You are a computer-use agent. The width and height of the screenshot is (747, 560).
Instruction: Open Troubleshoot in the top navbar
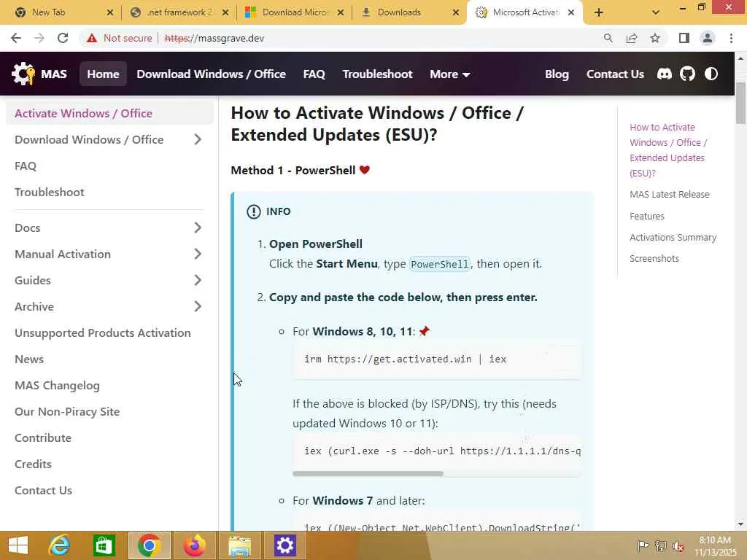point(377,74)
